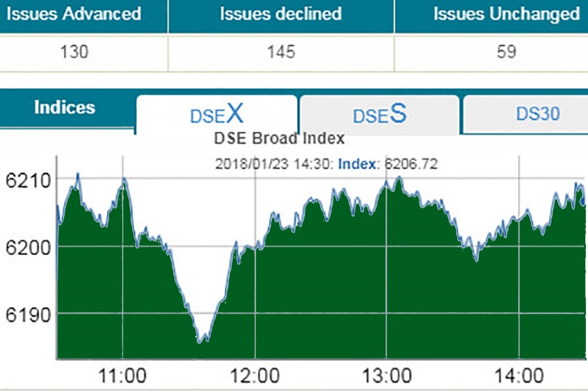Click the Issues Unchanged column header
This screenshot has width=588, height=392.
[506, 14]
